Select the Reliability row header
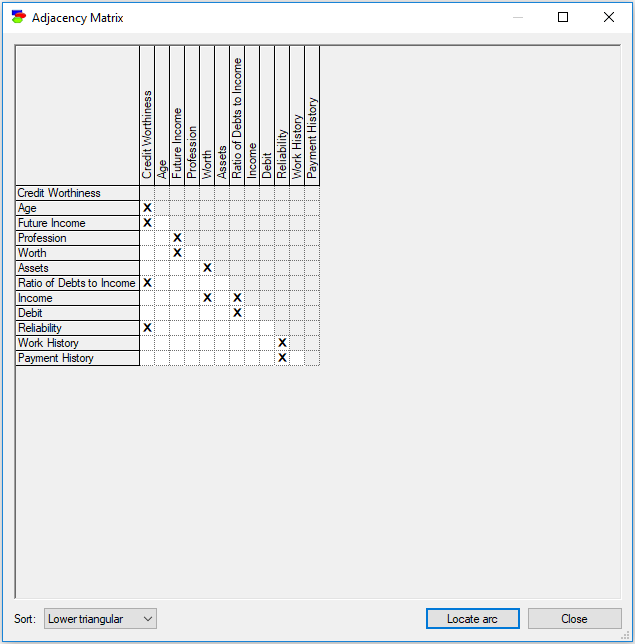Image resolution: width=635 pixels, height=644 pixels. pyautogui.click(x=78, y=328)
